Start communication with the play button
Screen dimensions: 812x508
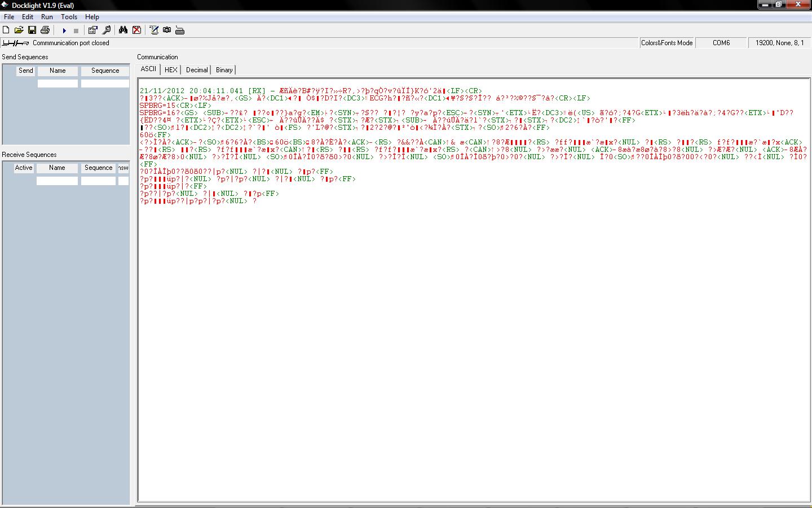64,30
